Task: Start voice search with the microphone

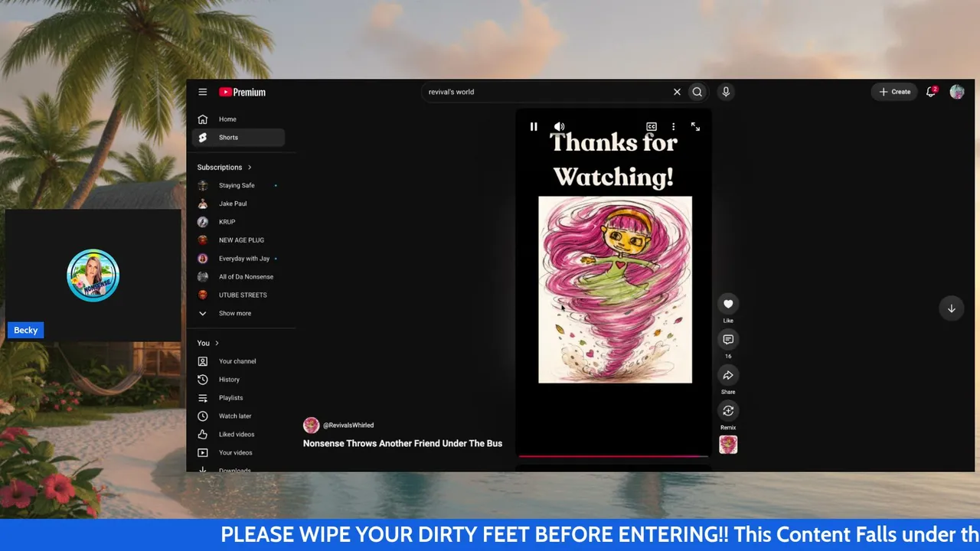Action: click(726, 92)
